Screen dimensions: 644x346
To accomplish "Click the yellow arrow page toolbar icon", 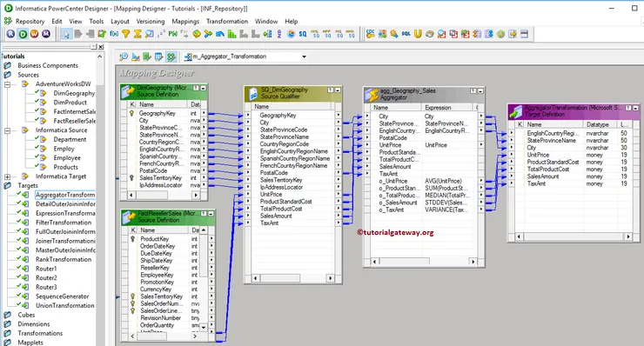I will (513, 34).
